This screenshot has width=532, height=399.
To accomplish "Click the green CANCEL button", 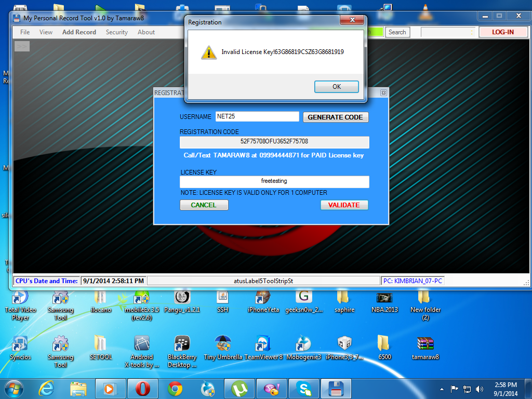I will tap(204, 205).
